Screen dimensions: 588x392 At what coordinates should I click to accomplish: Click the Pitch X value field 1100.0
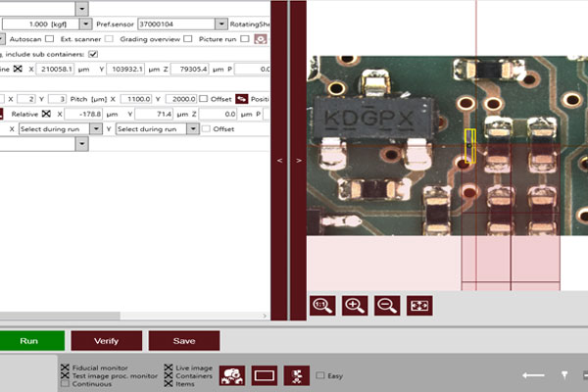click(137, 99)
